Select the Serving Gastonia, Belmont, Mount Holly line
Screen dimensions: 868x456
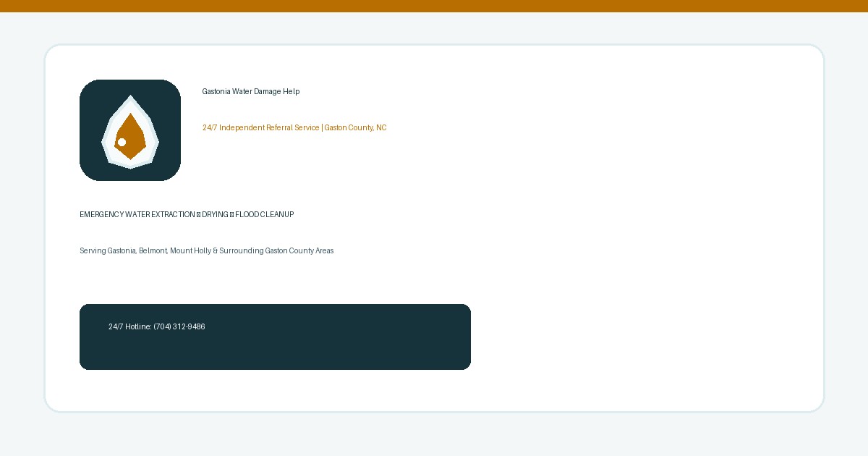click(x=207, y=251)
